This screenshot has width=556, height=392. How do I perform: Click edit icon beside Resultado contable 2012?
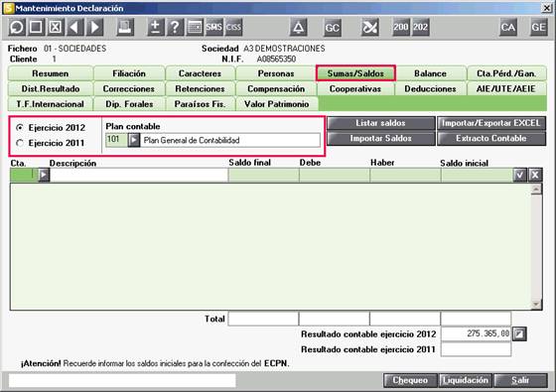519,333
